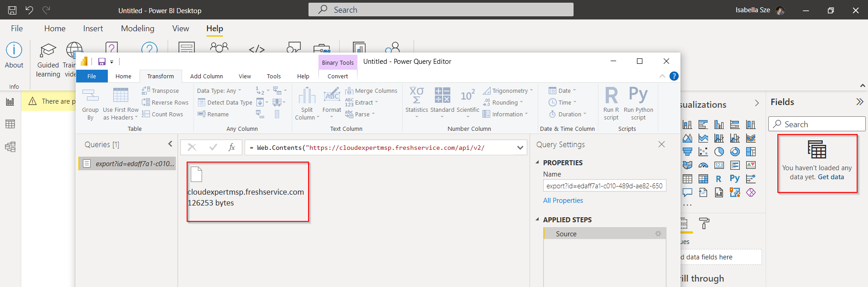Click Guided learning in Help ribbon
The width and height of the screenshot is (868, 287).
[48, 60]
